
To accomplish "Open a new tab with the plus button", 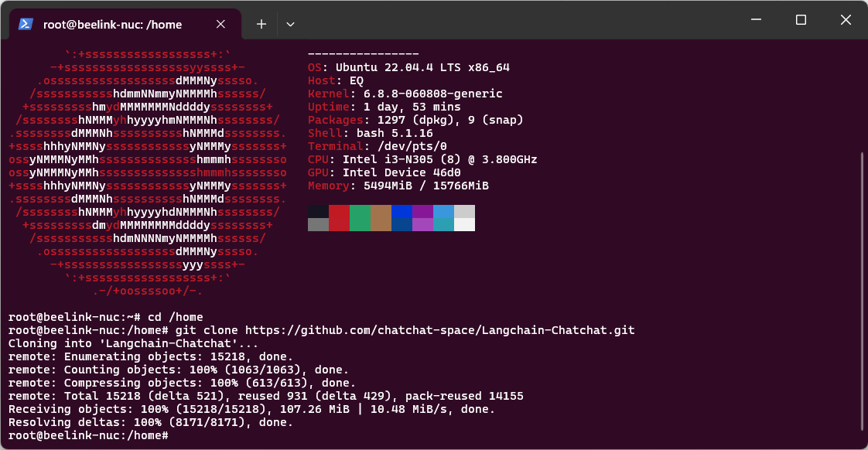I will click(x=261, y=24).
